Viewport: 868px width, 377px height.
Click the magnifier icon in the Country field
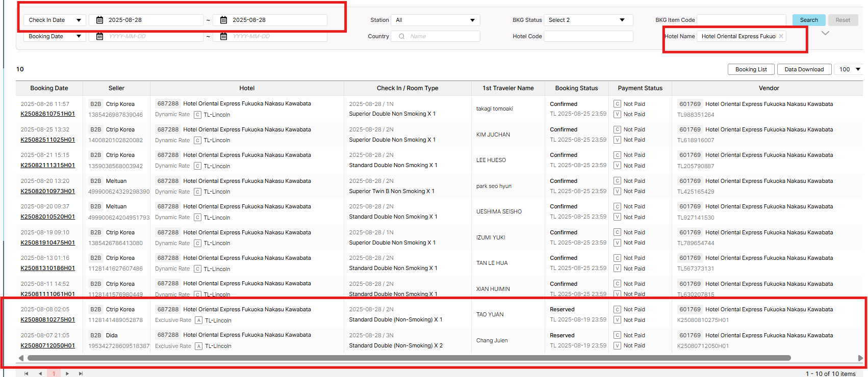click(402, 36)
